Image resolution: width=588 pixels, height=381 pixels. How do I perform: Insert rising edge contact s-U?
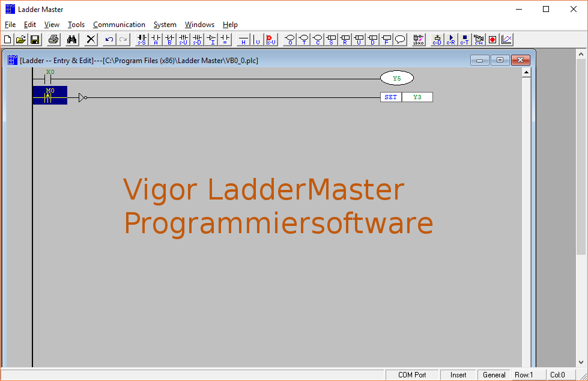point(183,40)
